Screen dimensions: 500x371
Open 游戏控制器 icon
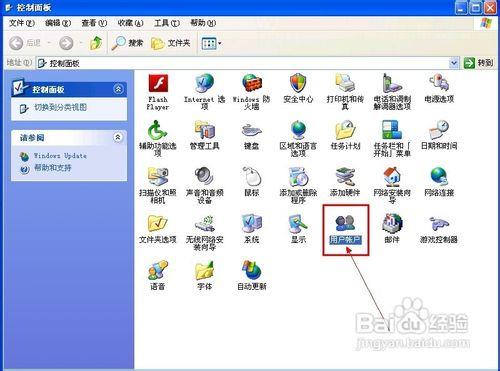(x=439, y=224)
